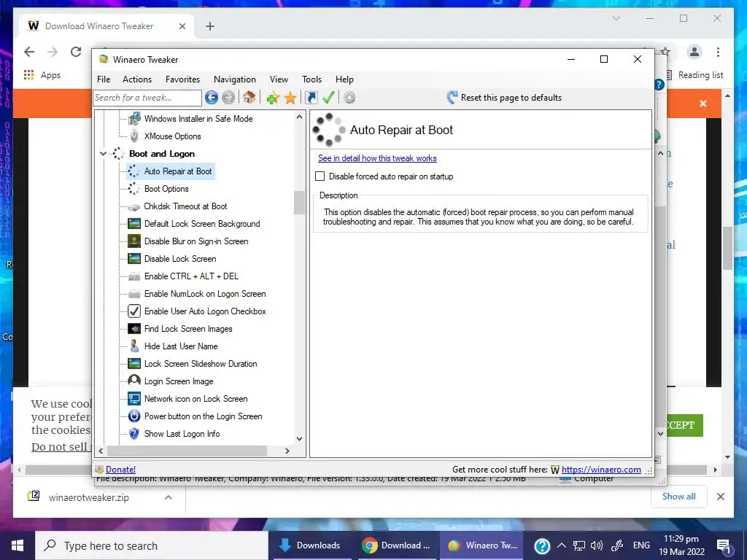The image size is (747, 560).
Task: Click the taskbar Type here to search box
Action: pyautogui.click(x=152, y=545)
